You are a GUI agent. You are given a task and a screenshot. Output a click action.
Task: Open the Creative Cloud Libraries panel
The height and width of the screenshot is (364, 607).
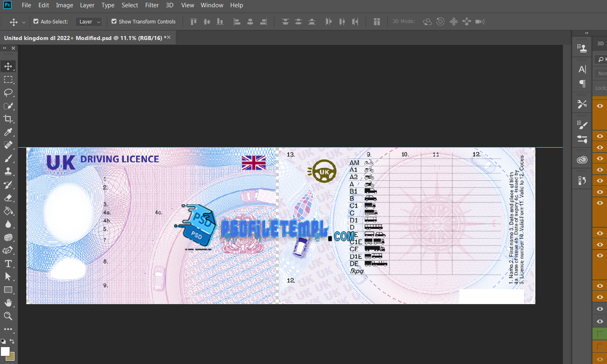[582, 160]
